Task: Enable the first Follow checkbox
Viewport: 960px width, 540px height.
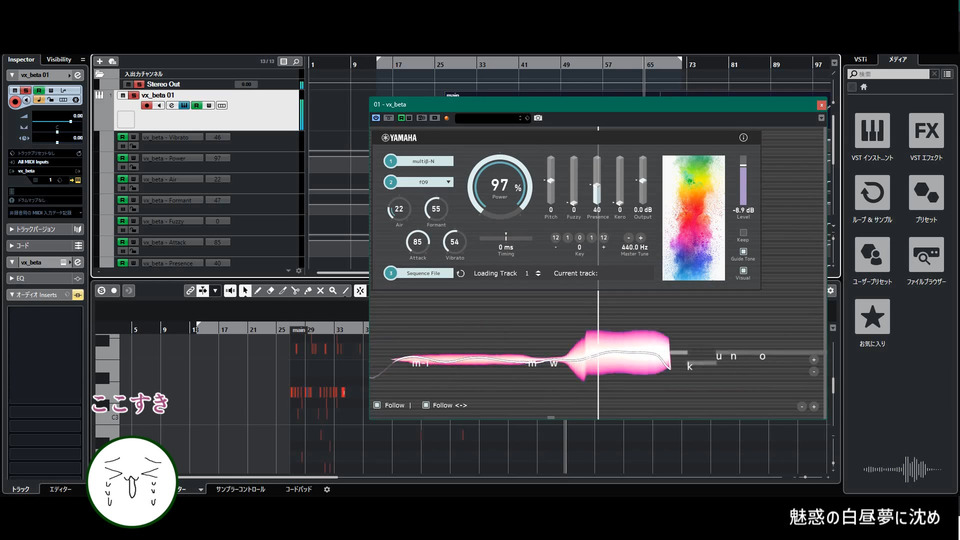Action: 377,405
